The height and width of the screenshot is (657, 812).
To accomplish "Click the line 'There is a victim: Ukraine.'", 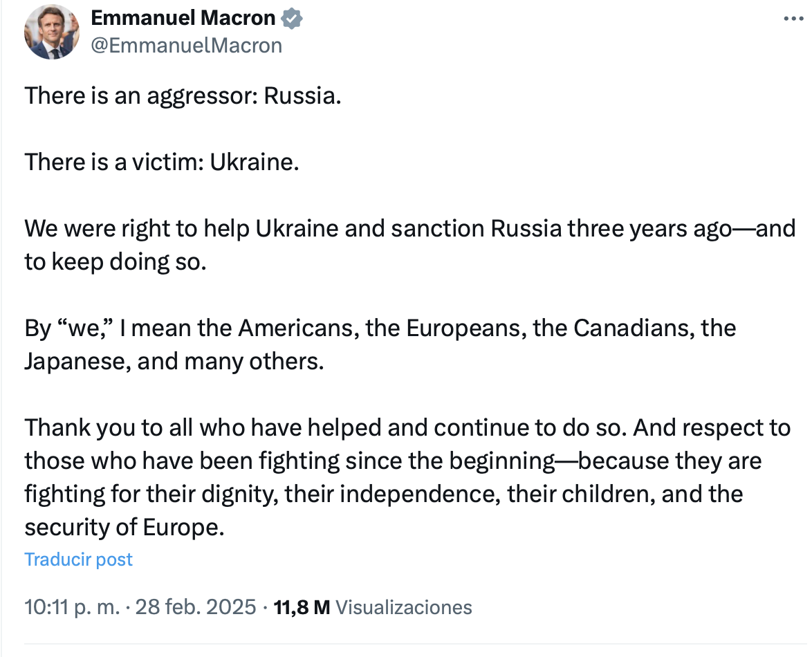I will (x=163, y=162).
